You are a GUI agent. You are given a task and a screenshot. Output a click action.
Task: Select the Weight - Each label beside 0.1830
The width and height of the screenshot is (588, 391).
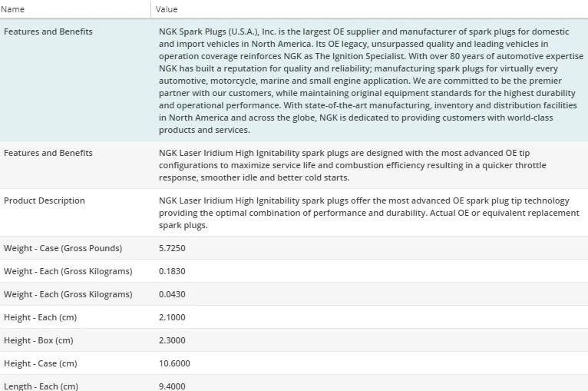point(68,271)
